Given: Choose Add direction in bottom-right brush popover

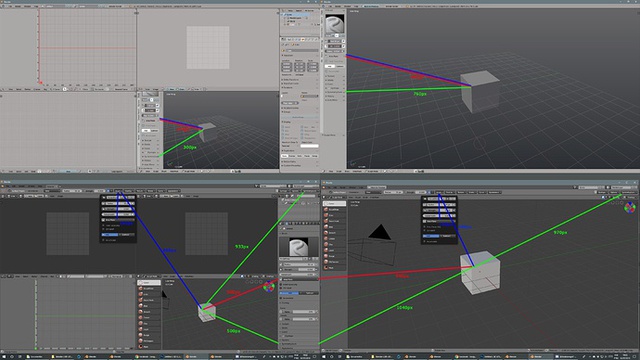Looking at the screenshot, I should click(x=431, y=236).
